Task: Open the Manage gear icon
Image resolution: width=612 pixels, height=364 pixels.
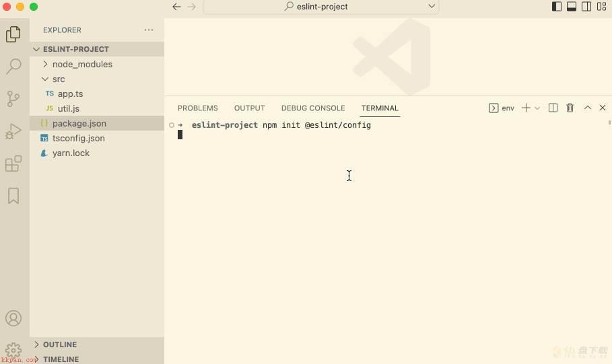Action: [13, 350]
